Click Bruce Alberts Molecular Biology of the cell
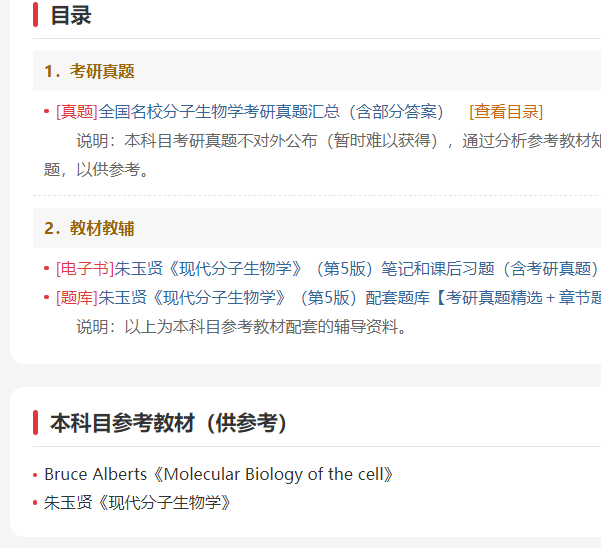Viewport: 601px width, 548px height. 218,474
